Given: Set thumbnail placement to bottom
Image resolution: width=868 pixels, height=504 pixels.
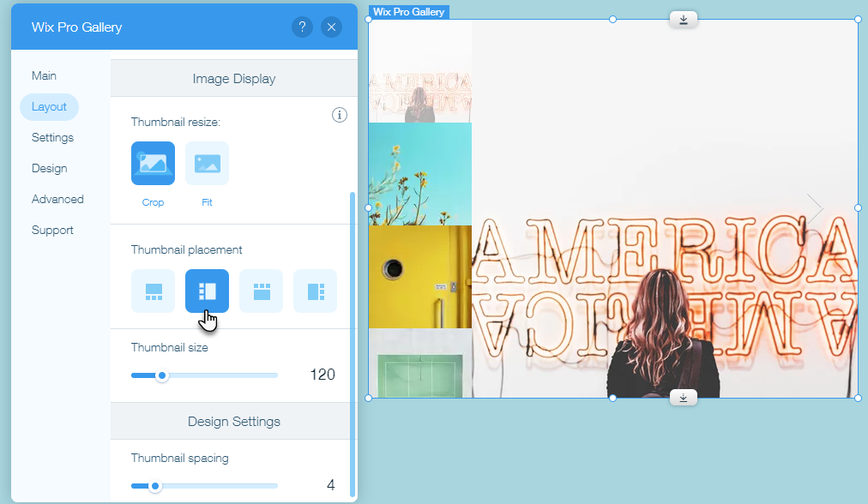Looking at the screenshot, I should [153, 291].
